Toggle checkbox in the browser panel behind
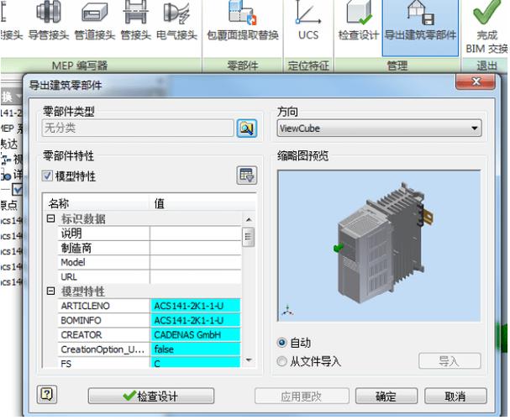Image resolution: width=510 pixels, height=420 pixels. tap(17, 190)
